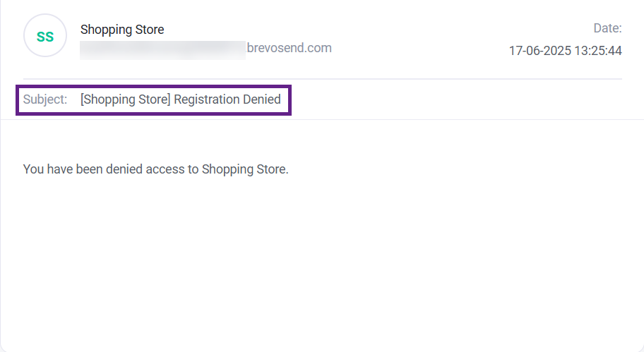Image resolution: width=644 pixels, height=352 pixels.
Task: Click the word Denied in subject line
Action: coord(262,99)
